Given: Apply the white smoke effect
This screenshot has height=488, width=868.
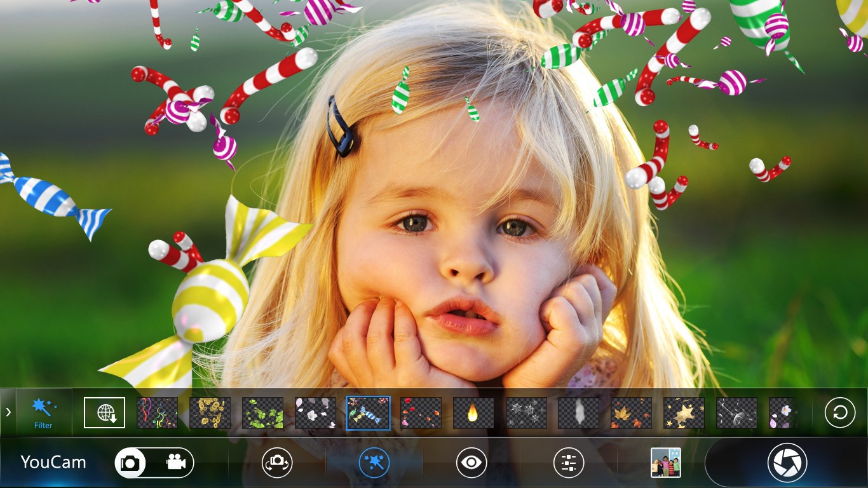Looking at the screenshot, I should click(x=579, y=413).
